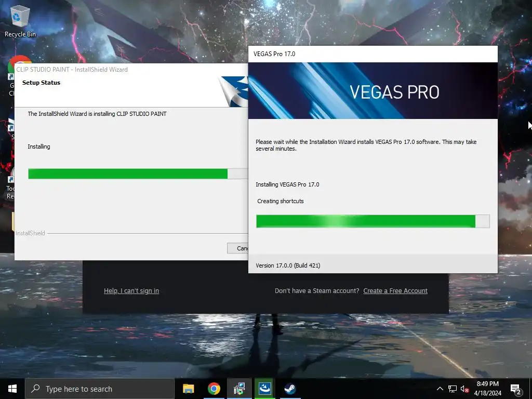This screenshot has height=399, width=532.
Task: Open Google Chrome from the taskbar
Action: coord(214,389)
